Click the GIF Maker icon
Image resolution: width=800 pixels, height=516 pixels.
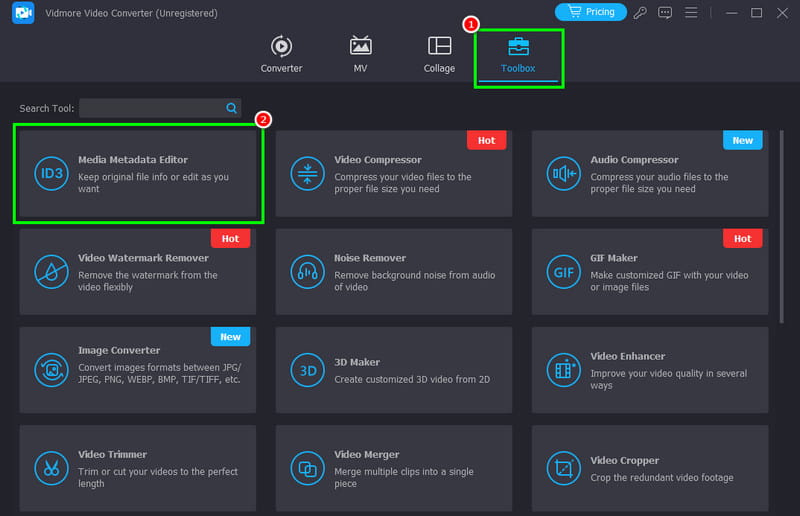click(x=563, y=272)
